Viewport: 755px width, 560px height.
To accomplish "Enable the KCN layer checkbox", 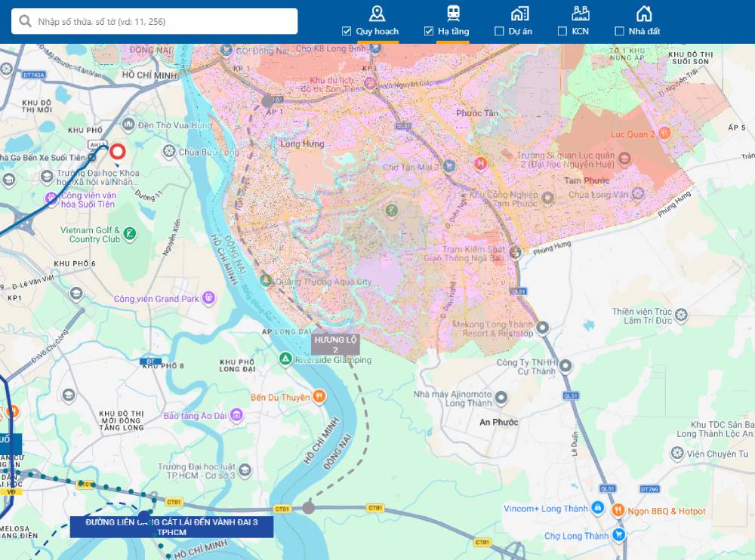I will pyautogui.click(x=562, y=31).
